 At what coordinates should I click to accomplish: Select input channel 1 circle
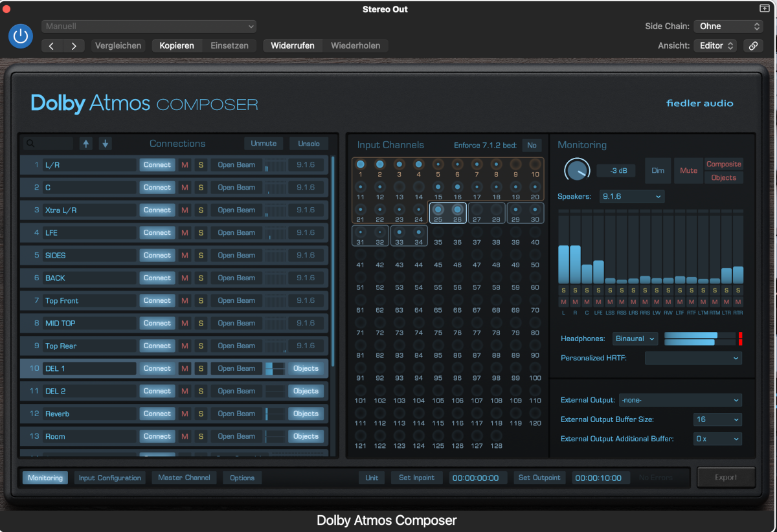(361, 165)
